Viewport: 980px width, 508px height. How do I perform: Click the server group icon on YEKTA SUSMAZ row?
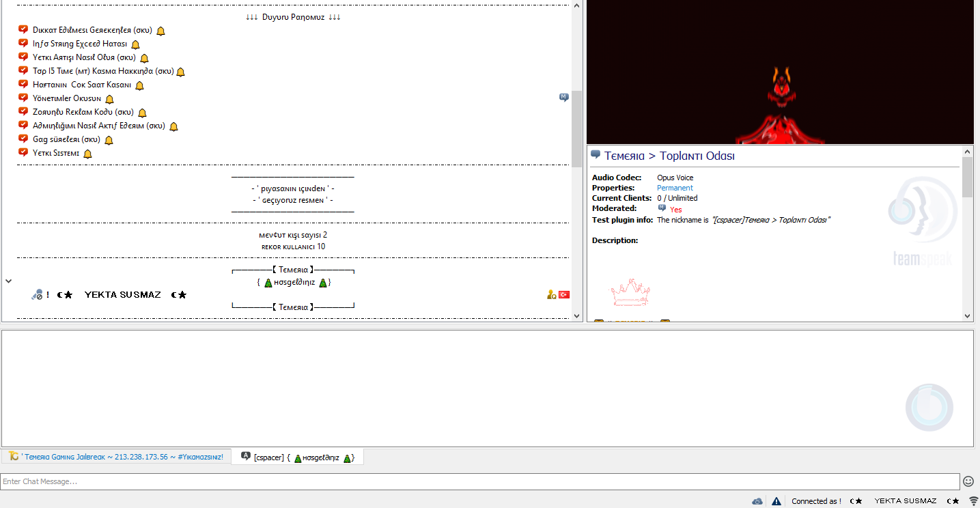[551, 295]
